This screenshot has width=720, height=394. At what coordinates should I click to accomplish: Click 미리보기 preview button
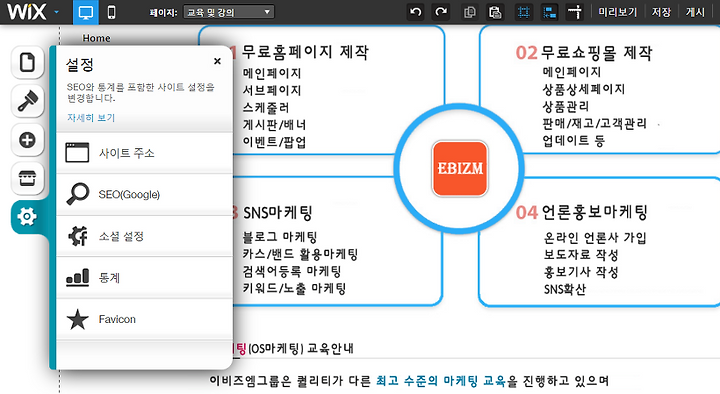tap(618, 12)
